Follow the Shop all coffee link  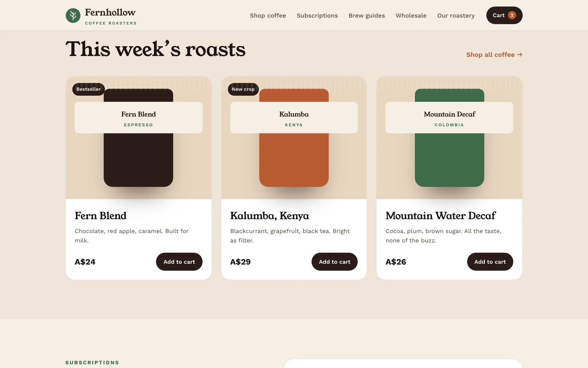pyautogui.click(x=494, y=55)
